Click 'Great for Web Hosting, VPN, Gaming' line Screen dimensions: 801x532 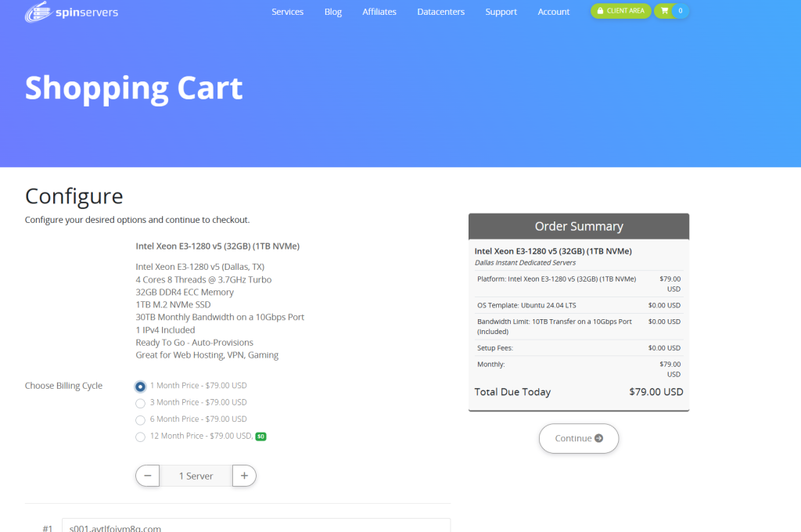pyautogui.click(x=207, y=354)
